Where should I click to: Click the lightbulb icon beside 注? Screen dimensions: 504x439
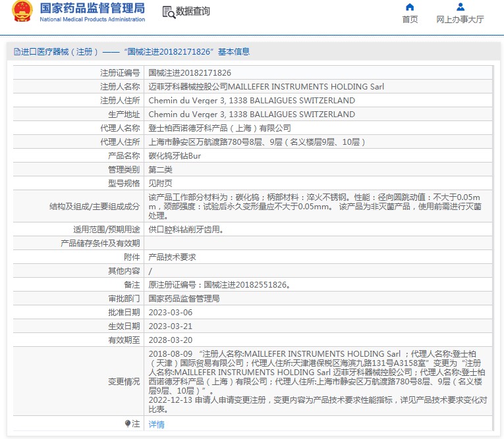tap(128, 423)
